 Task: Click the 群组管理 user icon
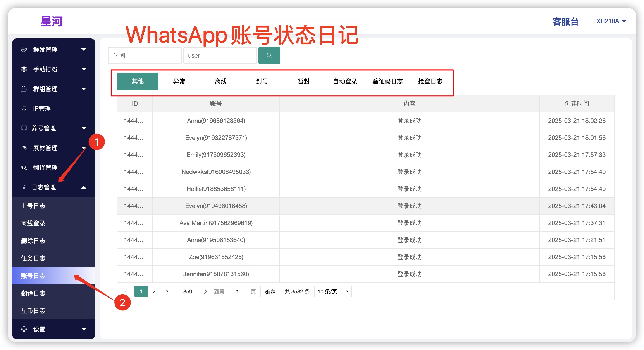[24, 89]
